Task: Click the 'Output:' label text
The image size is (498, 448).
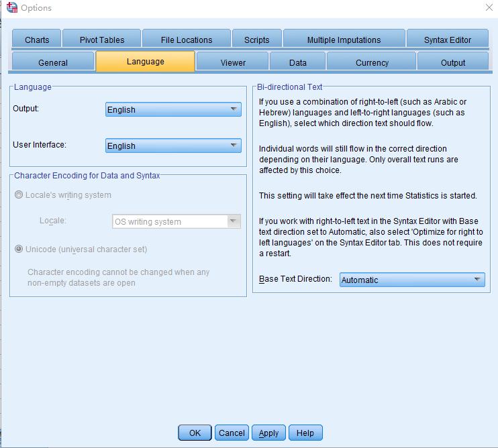Action: (x=26, y=109)
